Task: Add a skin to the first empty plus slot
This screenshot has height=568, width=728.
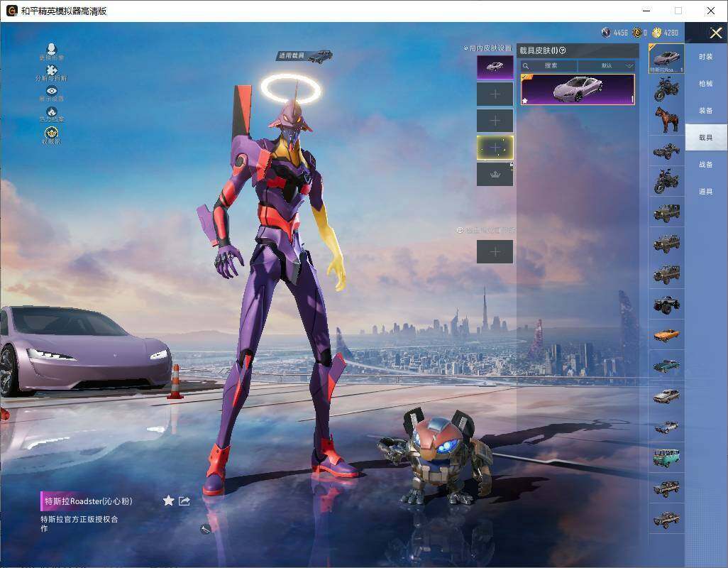Action: (495, 94)
